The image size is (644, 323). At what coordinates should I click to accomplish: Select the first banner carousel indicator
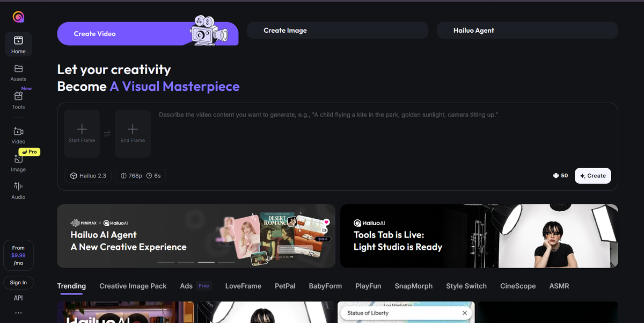click(166, 262)
